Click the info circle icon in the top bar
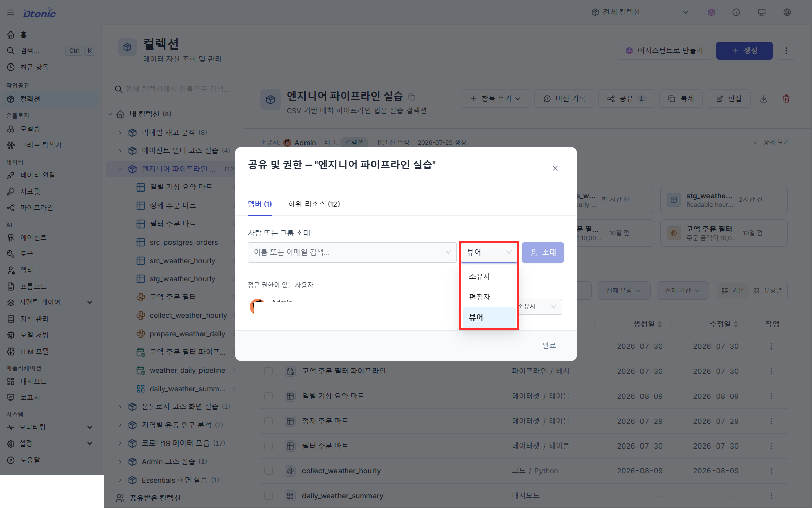 pos(736,12)
